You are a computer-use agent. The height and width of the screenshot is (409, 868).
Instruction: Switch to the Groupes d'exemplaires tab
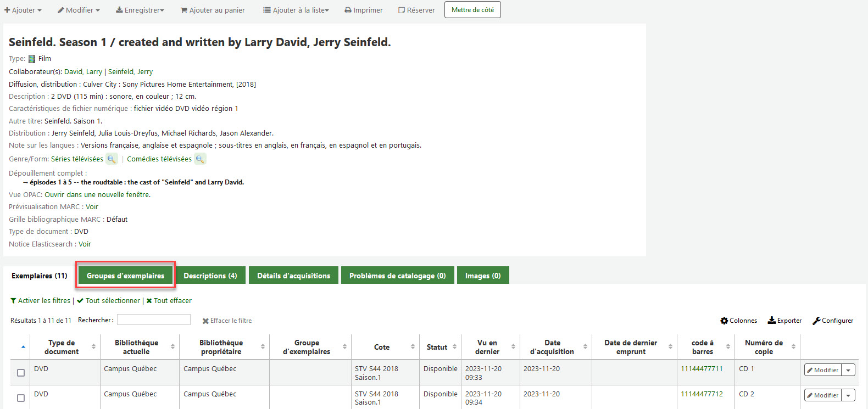pos(125,276)
